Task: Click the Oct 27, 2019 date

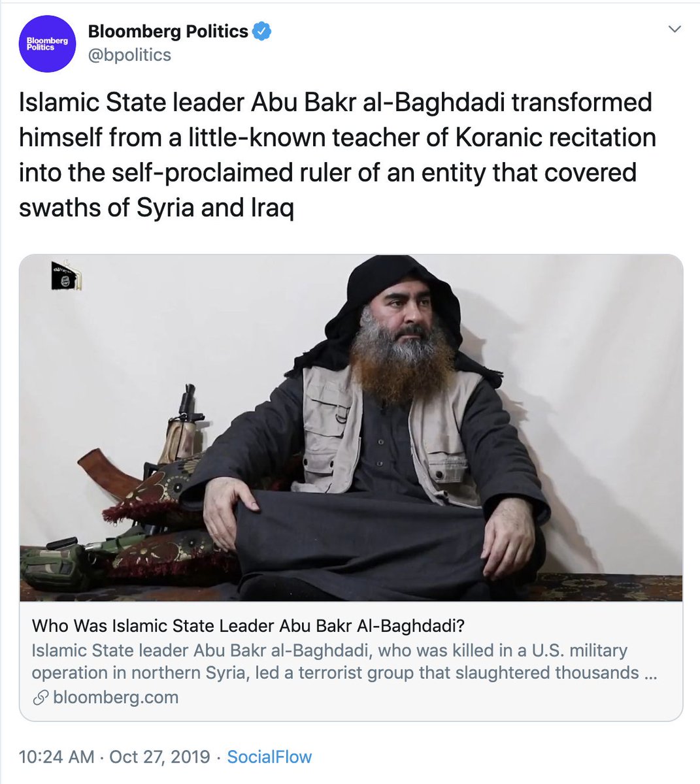Action: click(159, 757)
